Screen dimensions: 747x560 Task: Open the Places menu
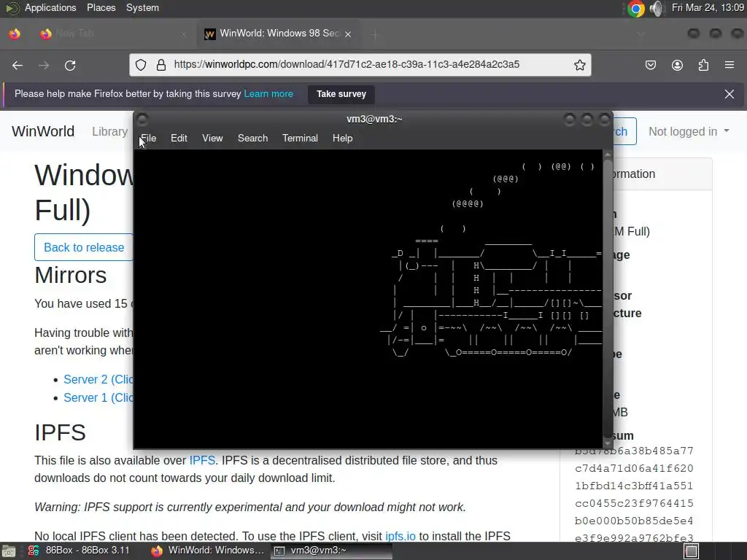(x=101, y=7)
